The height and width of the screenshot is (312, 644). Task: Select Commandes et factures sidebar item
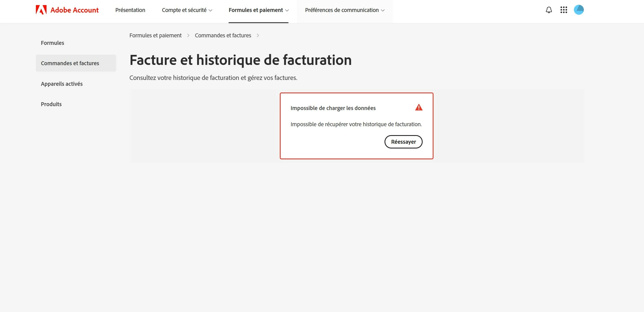[70, 63]
